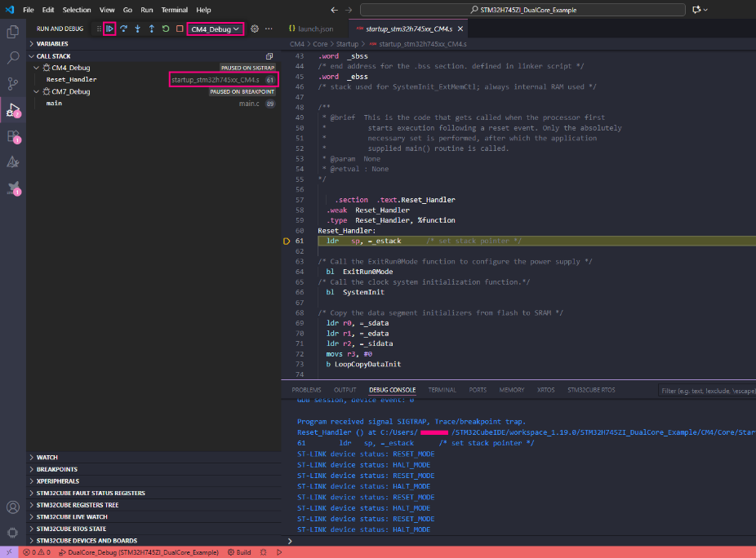
Task: Click the Continue debug button
Action: tap(109, 29)
